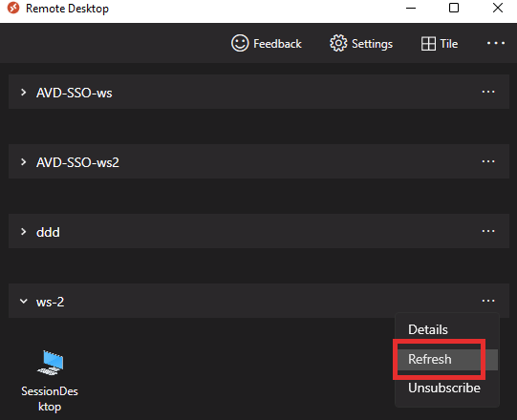This screenshot has width=517, height=420.
Task: Open ddd workspace options ellipsis
Action: click(488, 231)
